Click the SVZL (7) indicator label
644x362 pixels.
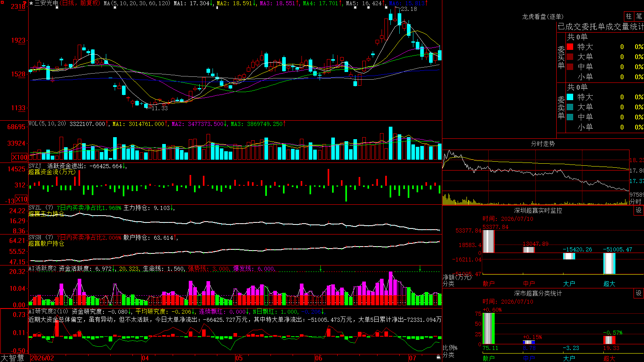pyautogui.click(x=41, y=208)
